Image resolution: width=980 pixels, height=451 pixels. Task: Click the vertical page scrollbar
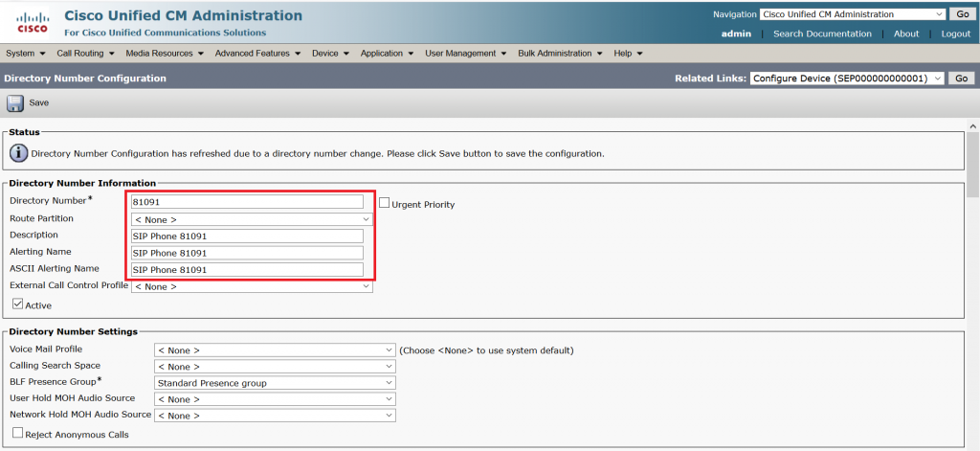(x=972, y=287)
